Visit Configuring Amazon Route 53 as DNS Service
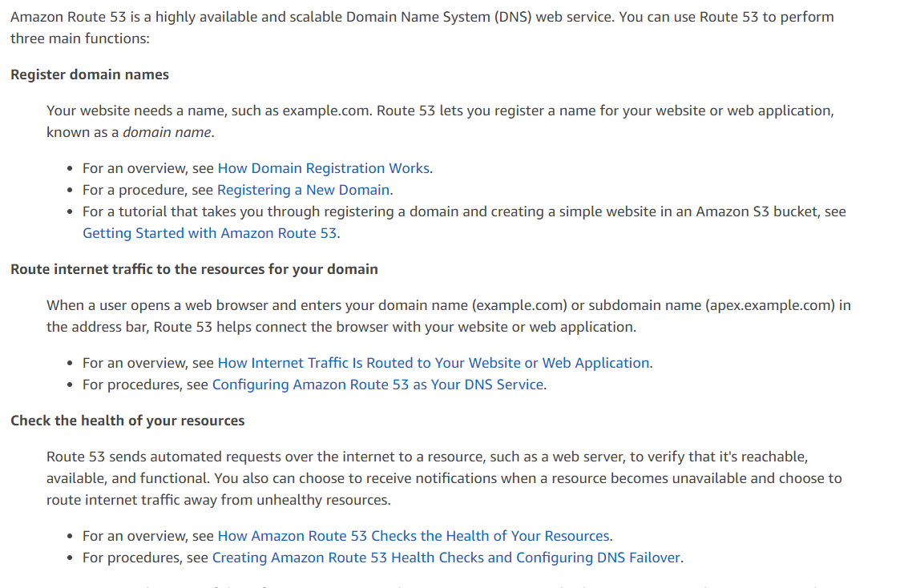Screen dimensions: 900x588 pyautogui.click(x=377, y=385)
